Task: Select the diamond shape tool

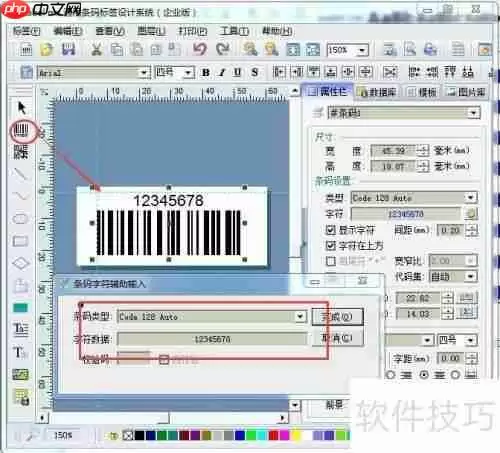Action: tap(21, 263)
